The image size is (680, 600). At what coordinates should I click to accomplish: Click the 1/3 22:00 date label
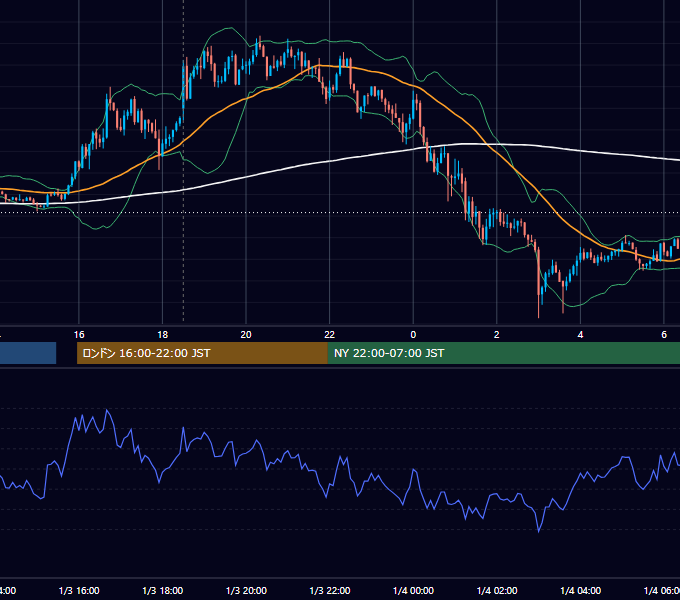[330, 590]
